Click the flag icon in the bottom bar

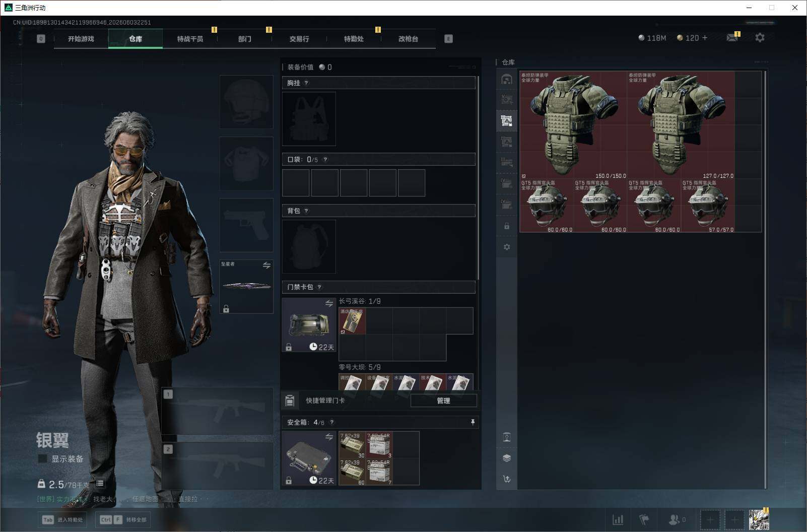(x=644, y=519)
